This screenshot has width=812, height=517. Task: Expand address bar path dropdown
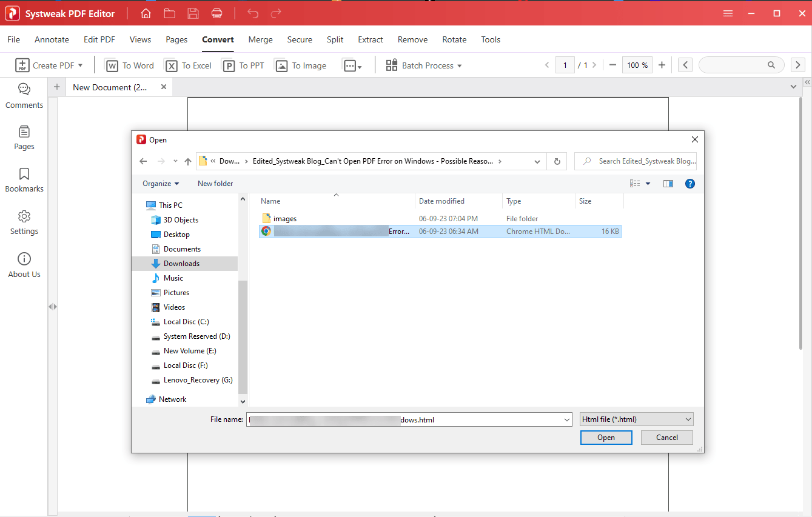click(x=537, y=161)
